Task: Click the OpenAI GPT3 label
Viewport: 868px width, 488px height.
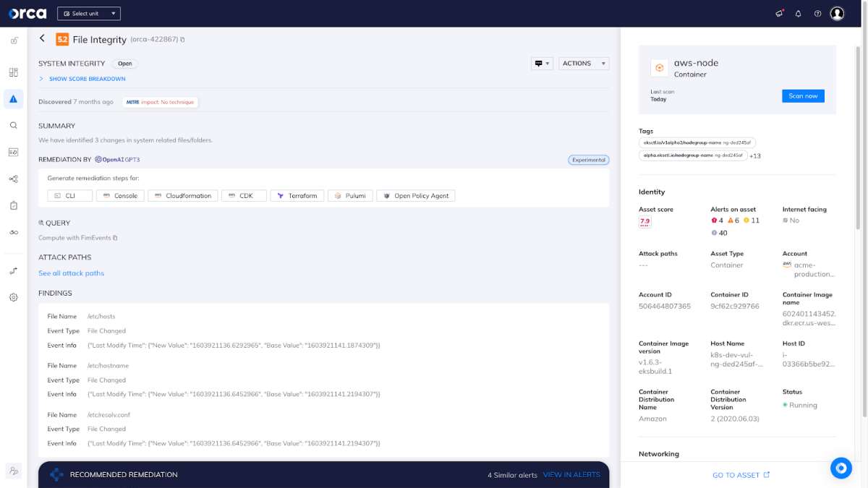Action: tap(117, 160)
